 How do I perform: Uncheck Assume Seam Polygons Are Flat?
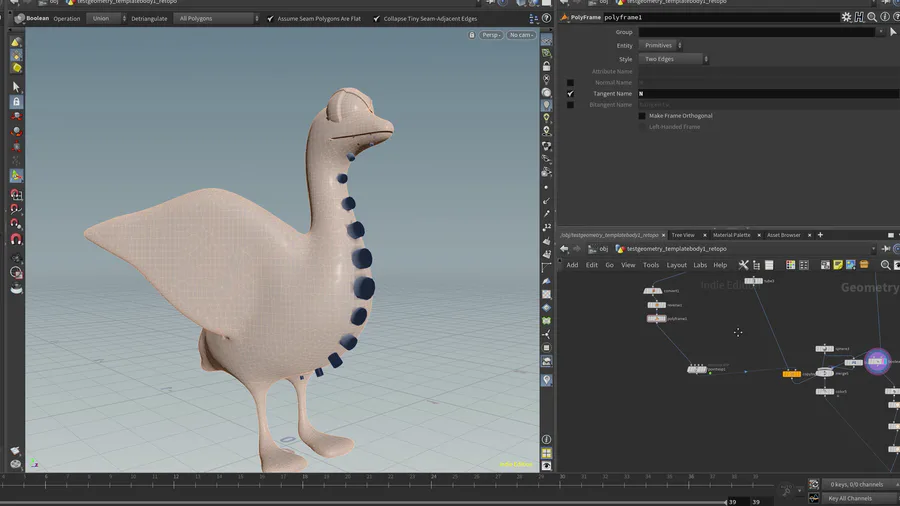(x=270, y=18)
